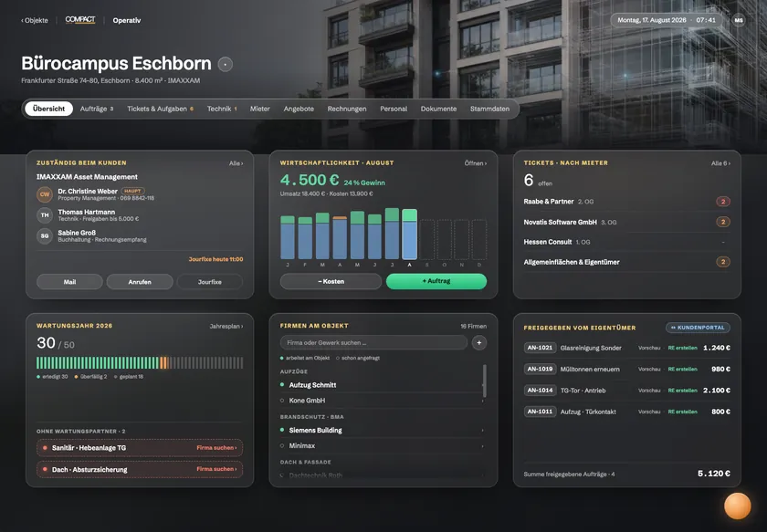Open the Kundenportal button
This screenshot has width=767, height=532.
pyautogui.click(x=698, y=328)
